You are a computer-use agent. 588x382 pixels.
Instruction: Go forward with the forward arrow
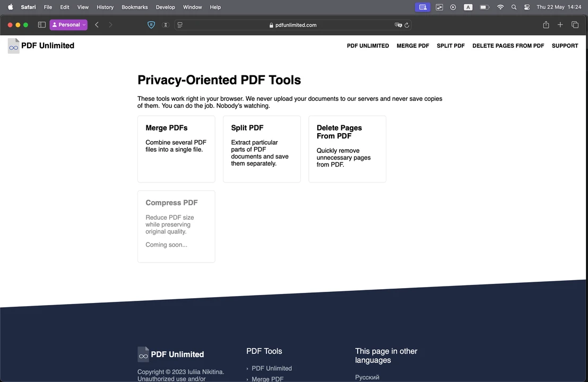pyautogui.click(x=110, y=25)
